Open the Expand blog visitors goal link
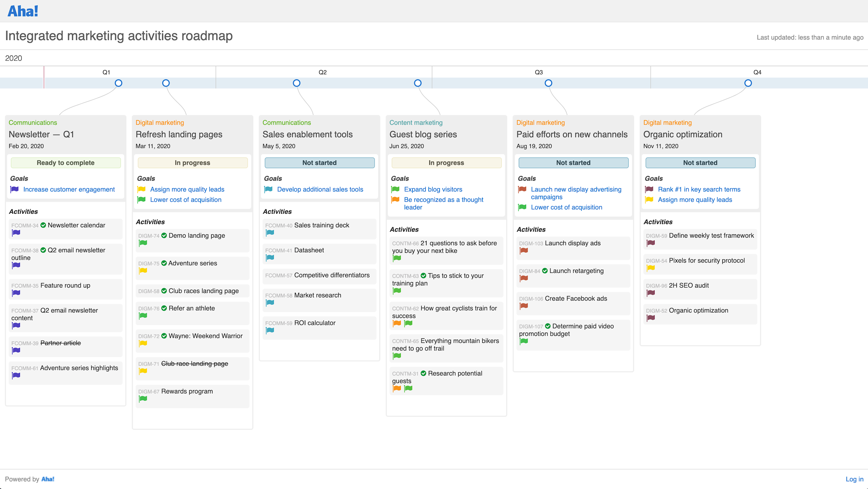 click(x=433, y=189)
